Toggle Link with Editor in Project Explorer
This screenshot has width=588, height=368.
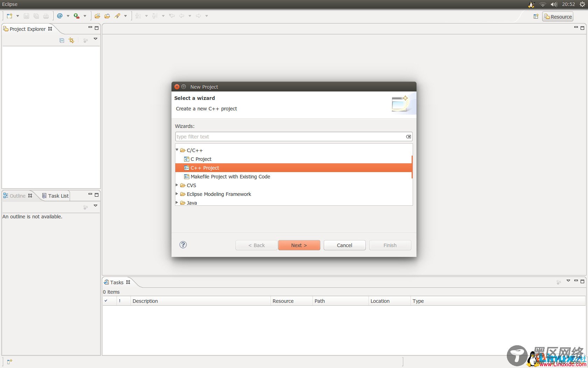(71, 40)
